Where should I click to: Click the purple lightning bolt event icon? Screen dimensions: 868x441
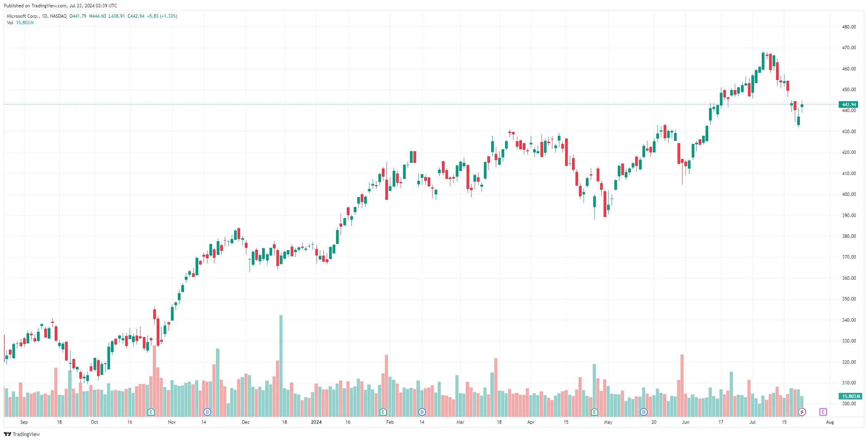point(802,412)
